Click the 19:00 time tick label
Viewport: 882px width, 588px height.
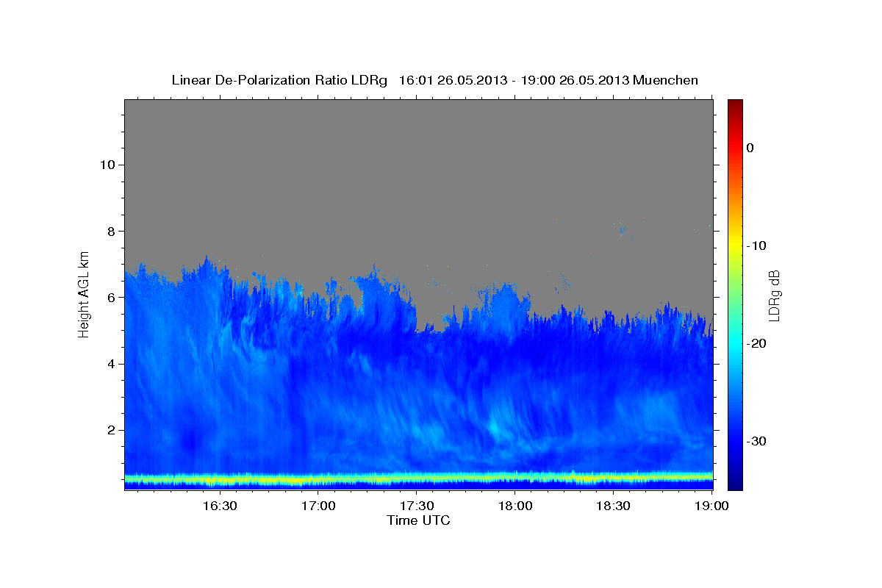click(x=711, y=506)
